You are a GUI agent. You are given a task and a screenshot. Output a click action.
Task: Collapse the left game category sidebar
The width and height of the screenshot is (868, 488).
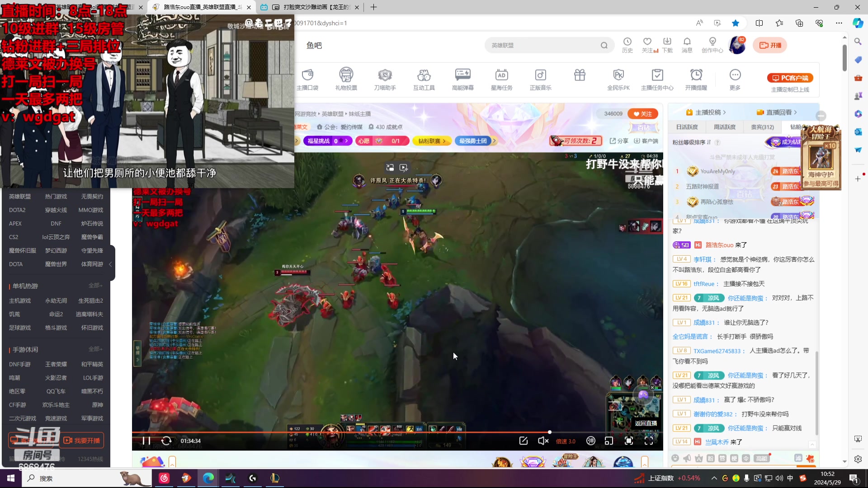[x=110, y=264]
